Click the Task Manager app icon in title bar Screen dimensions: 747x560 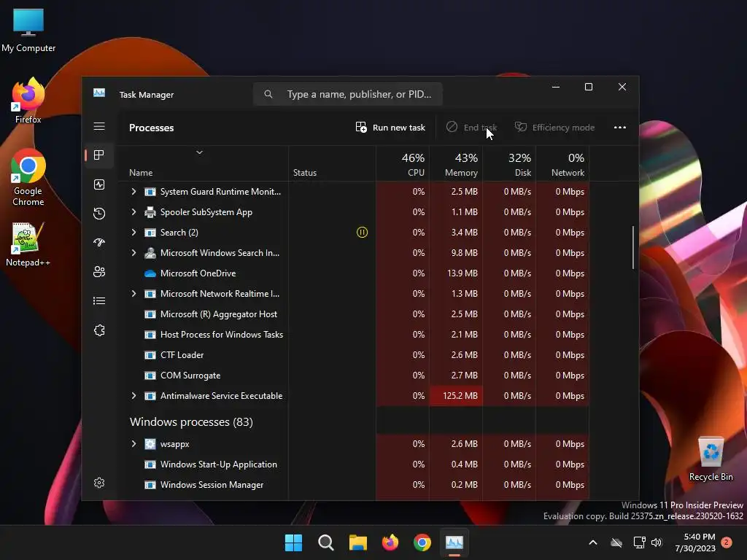pyautogui.click(x=99, y=93)
